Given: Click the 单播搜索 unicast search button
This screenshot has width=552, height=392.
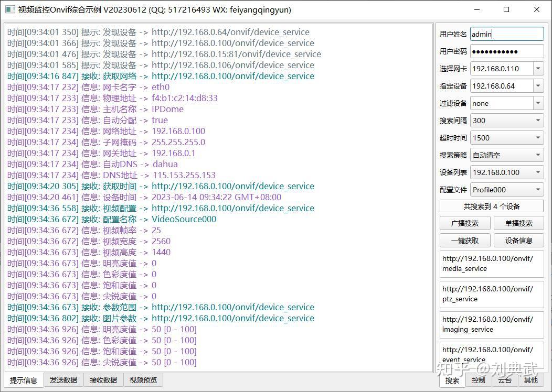Looking at the screenshot, I should pos(518,223).
